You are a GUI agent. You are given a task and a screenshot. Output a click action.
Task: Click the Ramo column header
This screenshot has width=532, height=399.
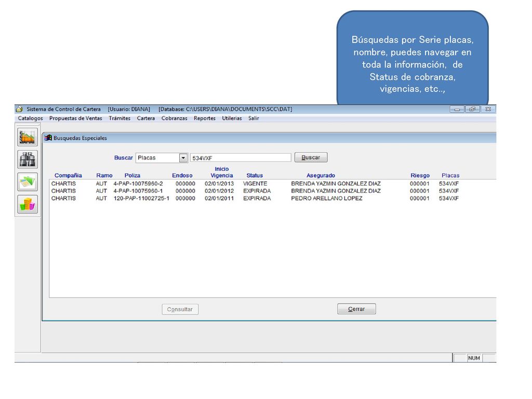(104, 176)
